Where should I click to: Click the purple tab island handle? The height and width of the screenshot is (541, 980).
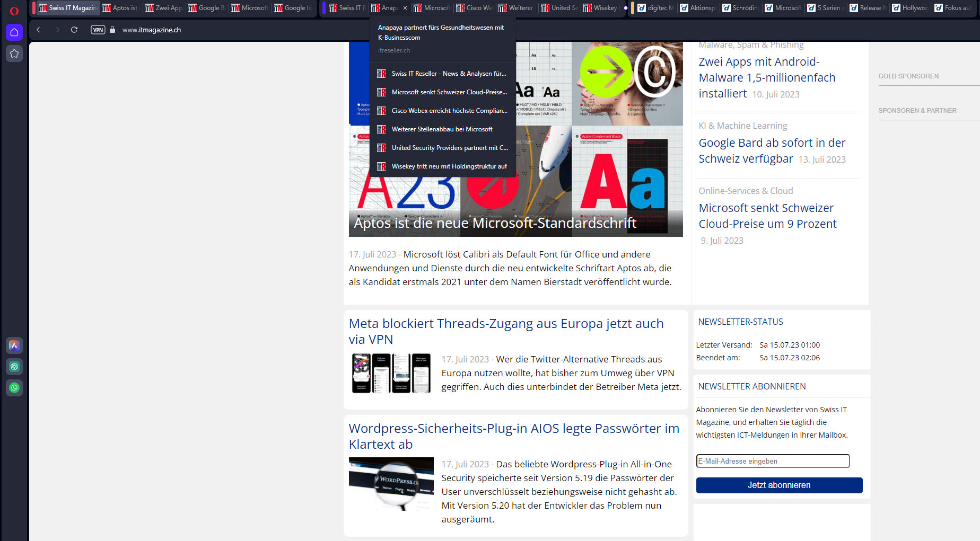pyautogui.click(x=324, y=8)
